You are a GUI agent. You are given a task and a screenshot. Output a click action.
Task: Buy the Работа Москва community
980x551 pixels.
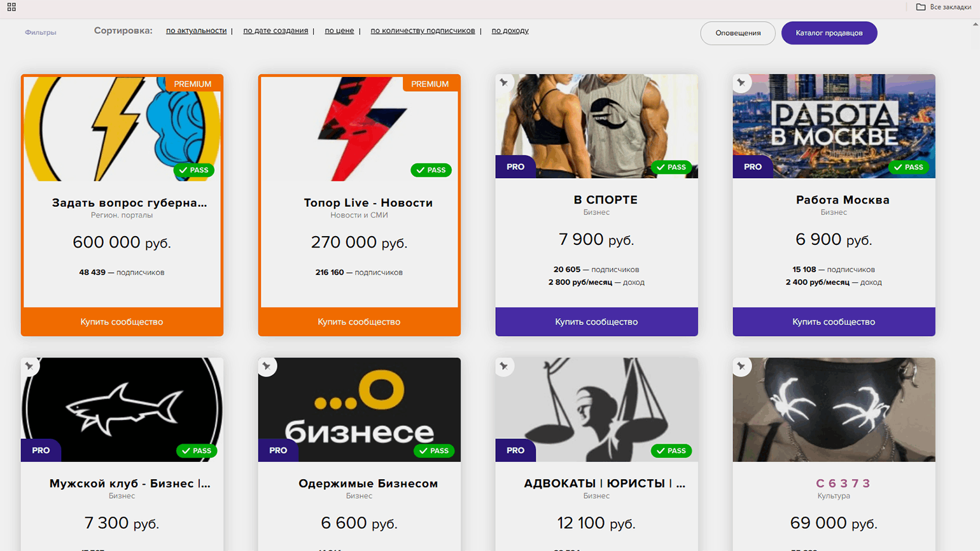click(x=834, y=322)
